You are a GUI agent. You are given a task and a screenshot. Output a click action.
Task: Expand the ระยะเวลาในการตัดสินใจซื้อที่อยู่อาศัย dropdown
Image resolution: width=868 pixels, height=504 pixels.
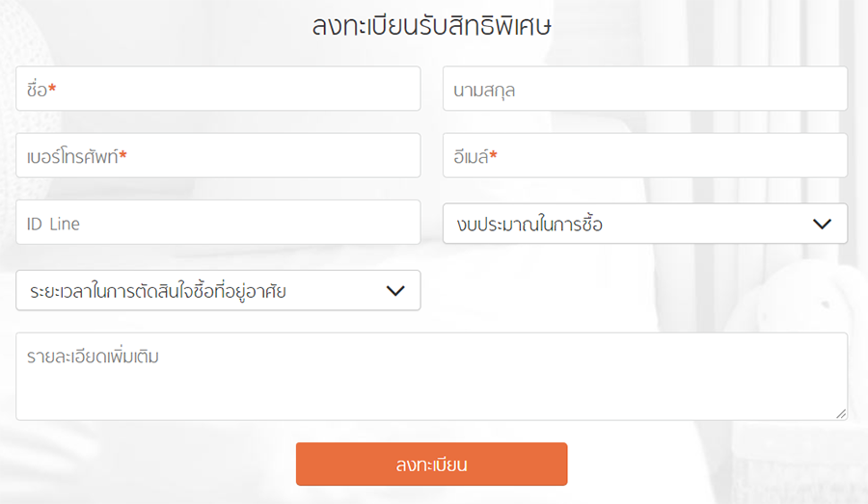[x=203, y=290]
